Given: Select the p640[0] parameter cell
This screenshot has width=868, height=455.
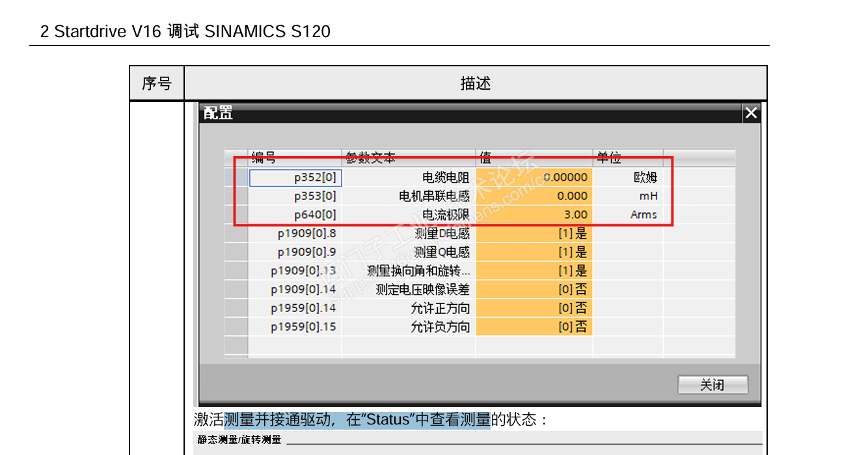Looking at the screenshot, I should pyautogui.click(x=295, y=214).
